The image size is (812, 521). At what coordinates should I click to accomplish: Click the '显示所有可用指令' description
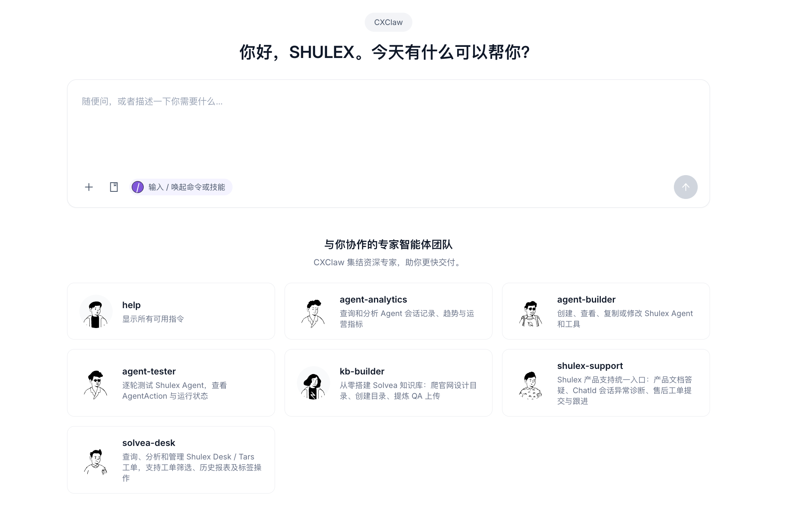click(x=153, y=319)
